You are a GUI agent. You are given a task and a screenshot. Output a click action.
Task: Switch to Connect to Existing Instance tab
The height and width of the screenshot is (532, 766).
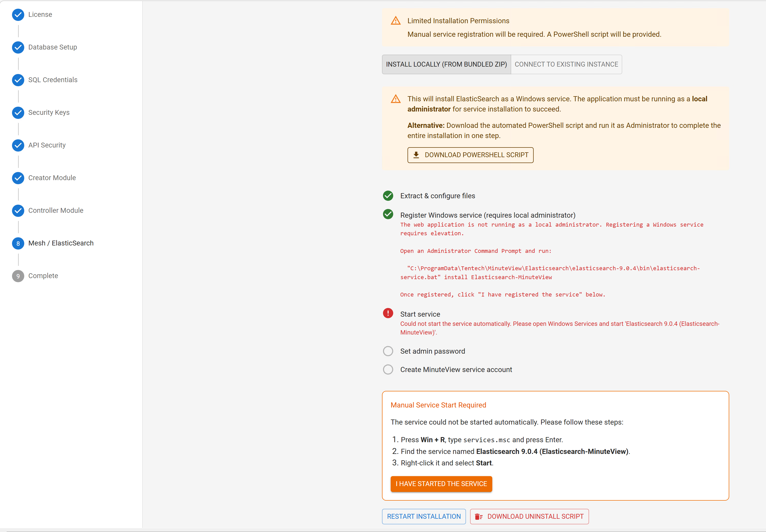point(566,64)
